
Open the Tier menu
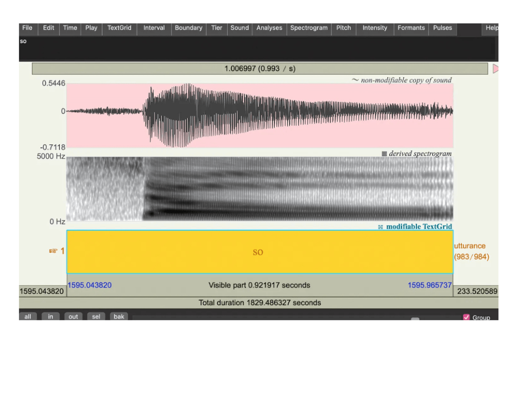point(217,28)
